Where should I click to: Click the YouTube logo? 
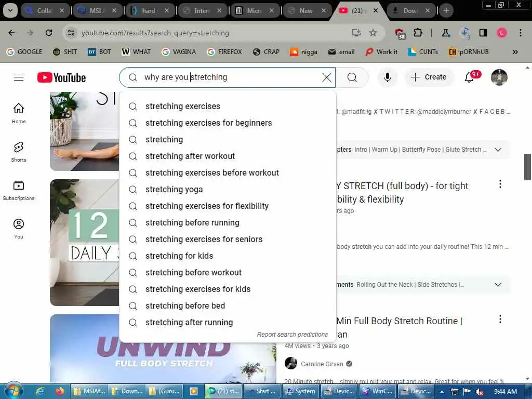click(x=61, y=78)
